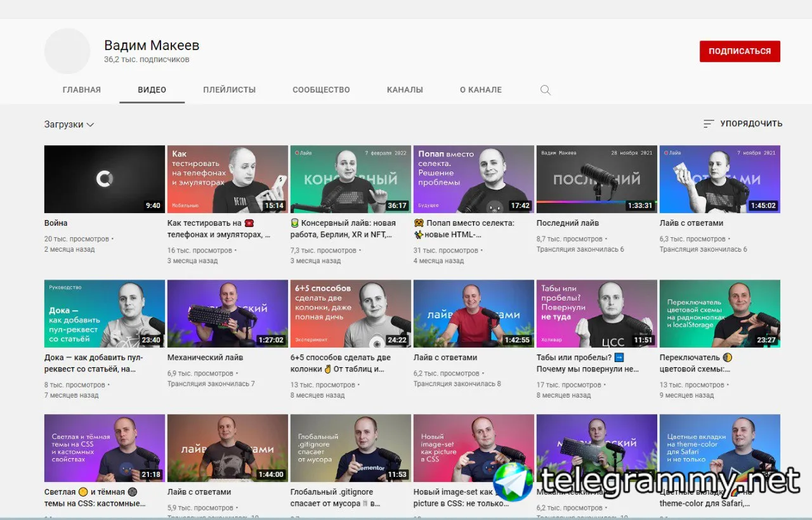Image resolution: width=812 pixels, height=520 pixels.
Task: Open the 11:53 Глобальный .gitignore thumbnail
Action: [351, 448]
